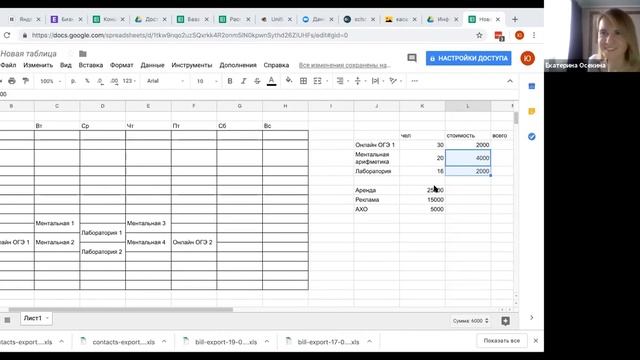Viewport: 640px width, 360px height.
Task: Open the Arial font dropdown
Action: pyautogui.click(x=165, y=81)
